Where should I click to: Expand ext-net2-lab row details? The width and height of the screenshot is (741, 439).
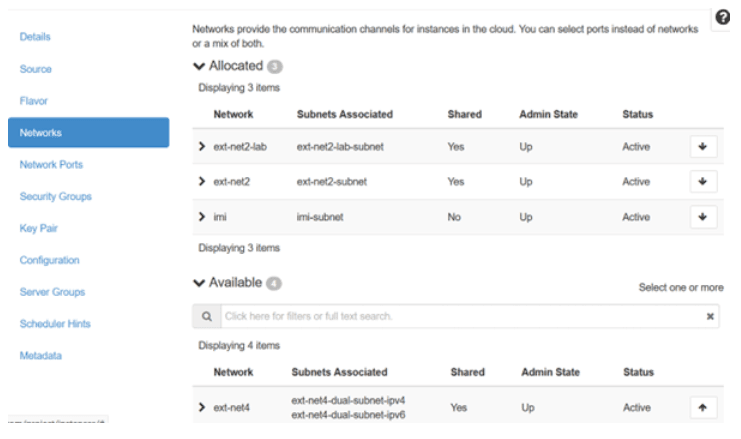click(x=202, y=147)
